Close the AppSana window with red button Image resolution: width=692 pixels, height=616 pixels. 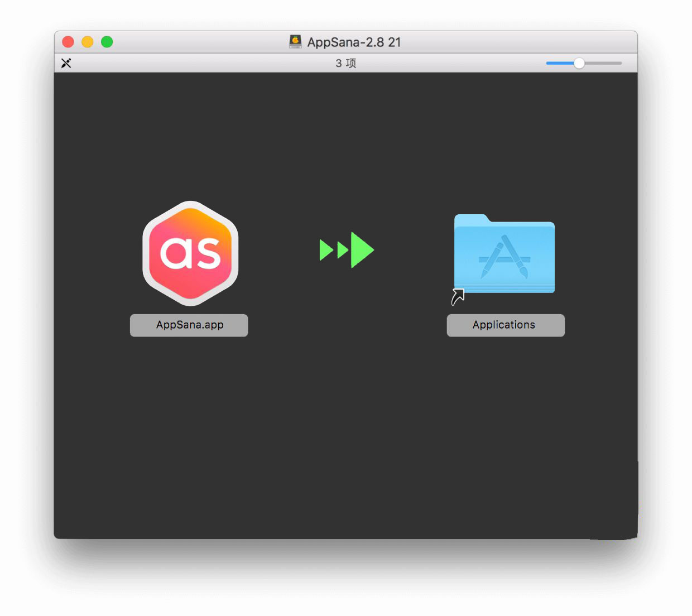pyautogui.click(x=68, y=42)
